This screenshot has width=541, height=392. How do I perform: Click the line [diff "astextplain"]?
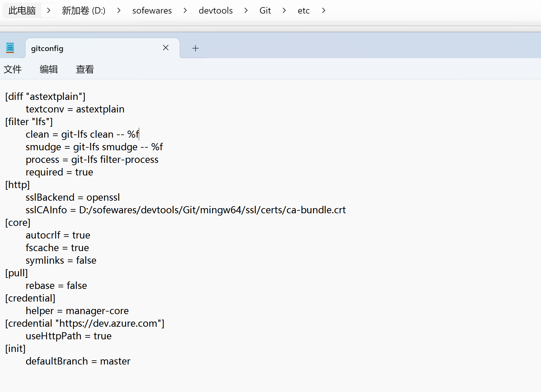point(45,96)
